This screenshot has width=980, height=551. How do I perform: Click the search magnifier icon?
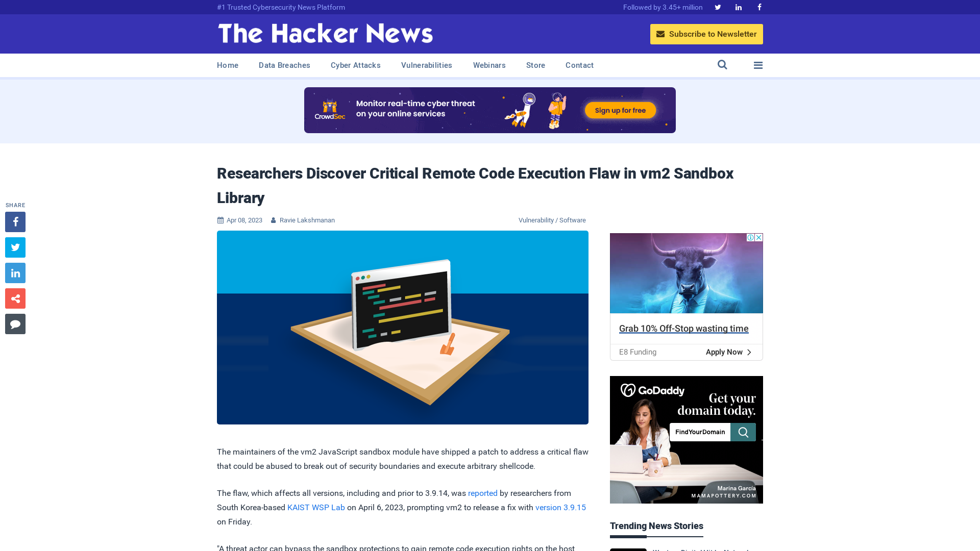tap(722, 65)
